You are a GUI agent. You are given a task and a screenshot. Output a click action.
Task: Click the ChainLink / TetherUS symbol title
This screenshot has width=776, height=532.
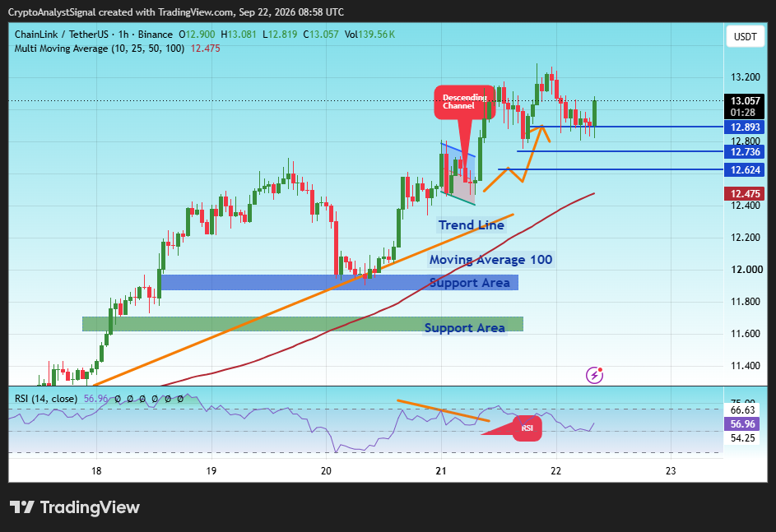click(x=62, y=35)
